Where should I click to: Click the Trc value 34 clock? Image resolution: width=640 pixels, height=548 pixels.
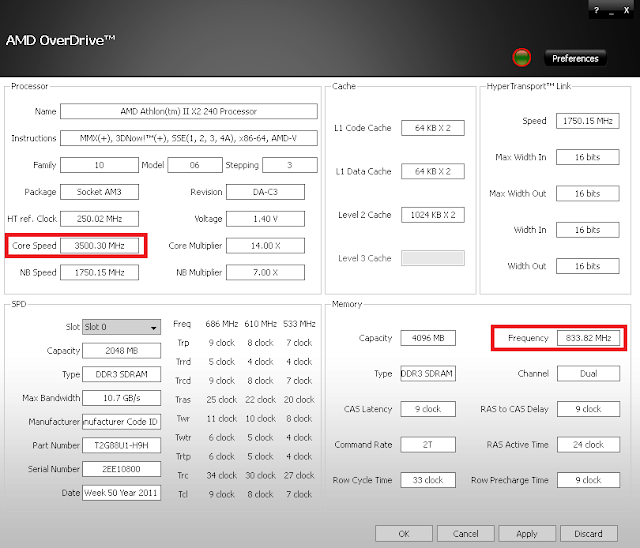(x=222, y=475)
